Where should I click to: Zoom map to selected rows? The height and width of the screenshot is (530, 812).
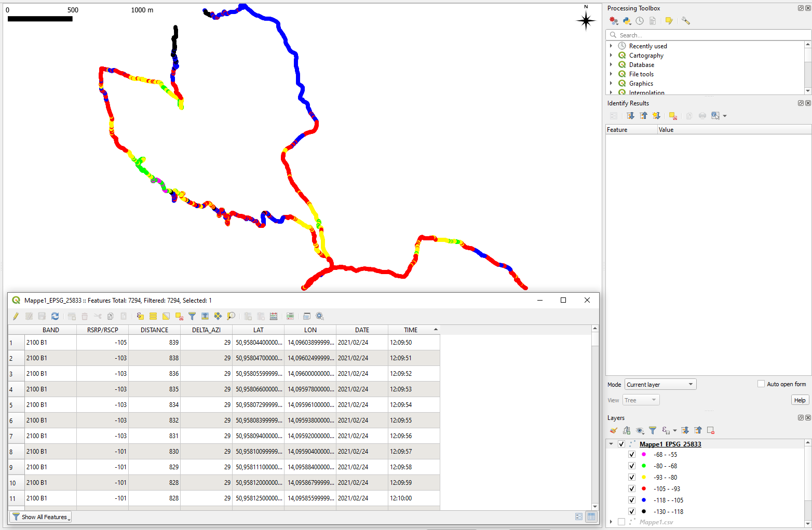231,316
